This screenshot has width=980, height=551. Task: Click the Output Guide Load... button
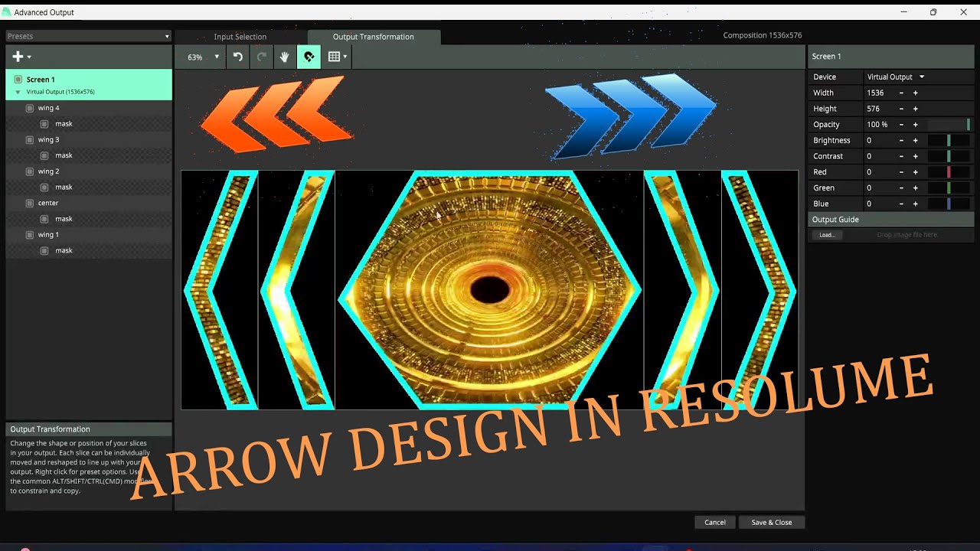pyautogui.click(x=827, y=235)
